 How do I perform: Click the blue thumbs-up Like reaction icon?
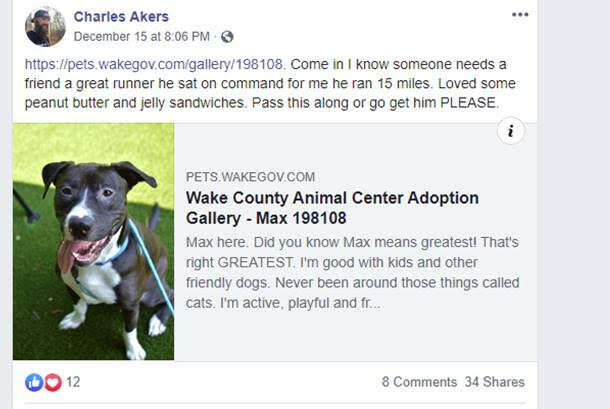pos(34,382)
